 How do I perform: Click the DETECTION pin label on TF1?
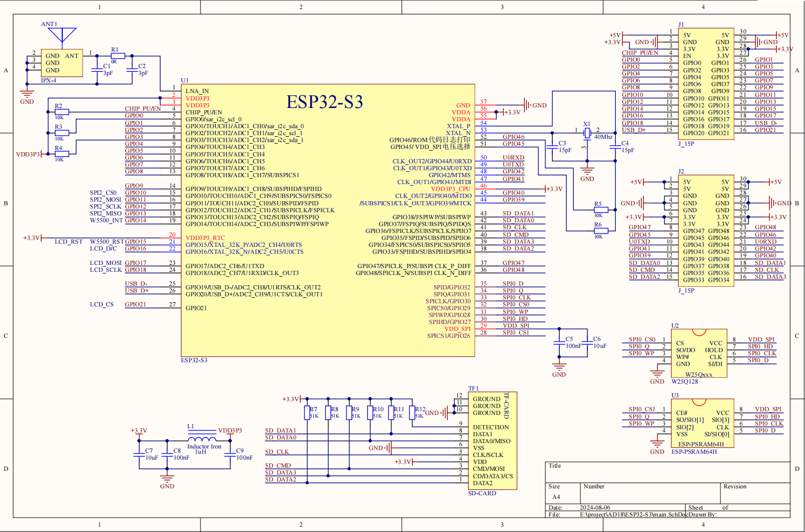(491, 427)
